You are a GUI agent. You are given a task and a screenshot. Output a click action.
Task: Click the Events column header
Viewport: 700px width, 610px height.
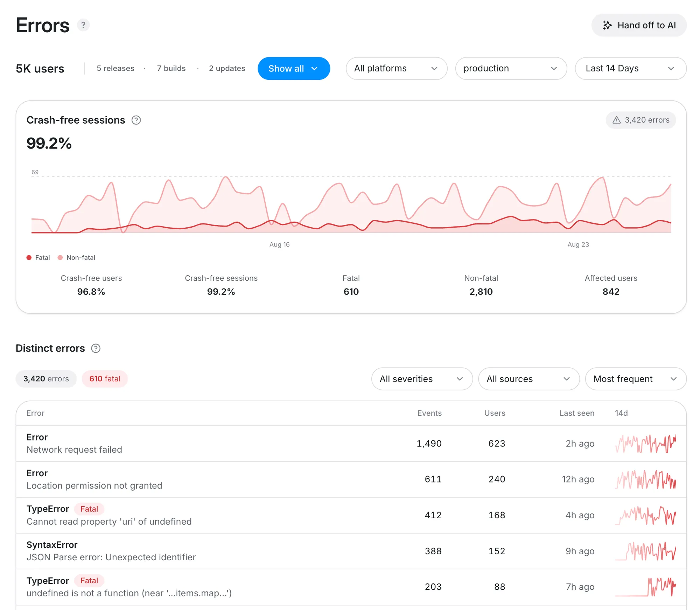tap(429, 413)
